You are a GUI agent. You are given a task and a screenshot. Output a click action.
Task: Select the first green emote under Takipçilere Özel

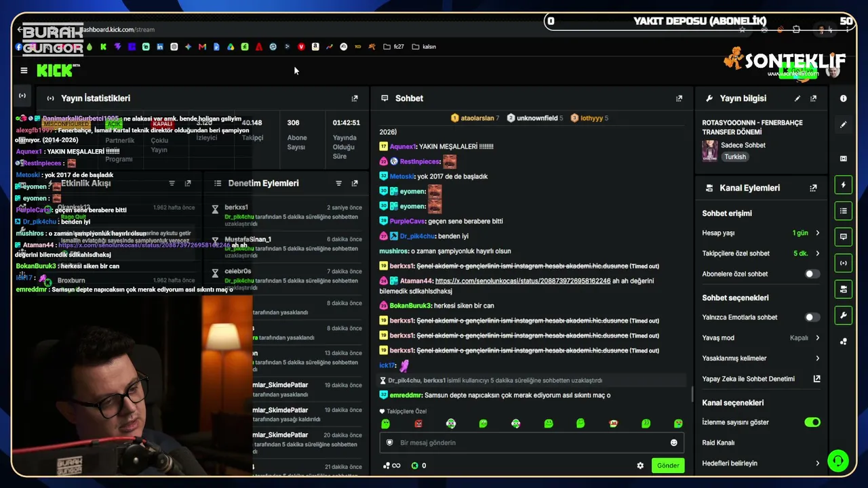(x=386, y=424)
